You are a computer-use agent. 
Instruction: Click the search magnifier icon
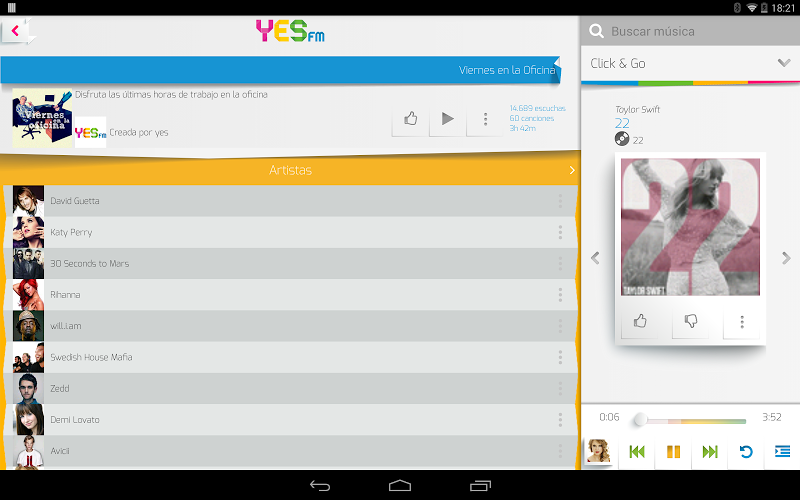click(596, 31)
